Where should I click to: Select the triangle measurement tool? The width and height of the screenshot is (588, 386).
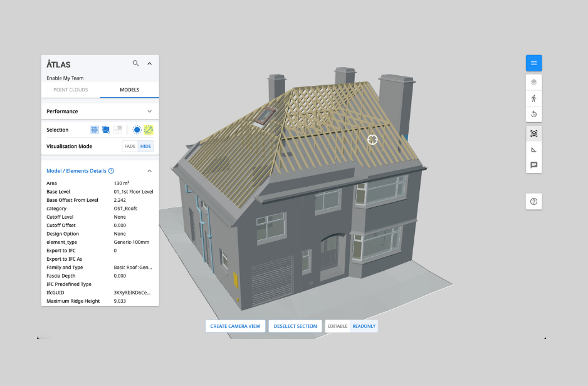[533, 150]
